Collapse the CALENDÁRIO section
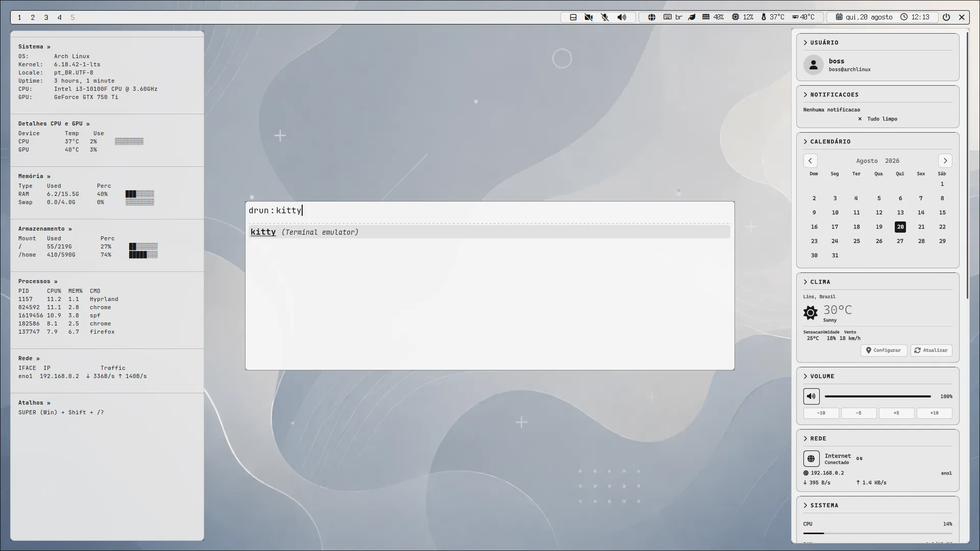The height and width of the screenshot is (551, 980). [x=805, y=142]
